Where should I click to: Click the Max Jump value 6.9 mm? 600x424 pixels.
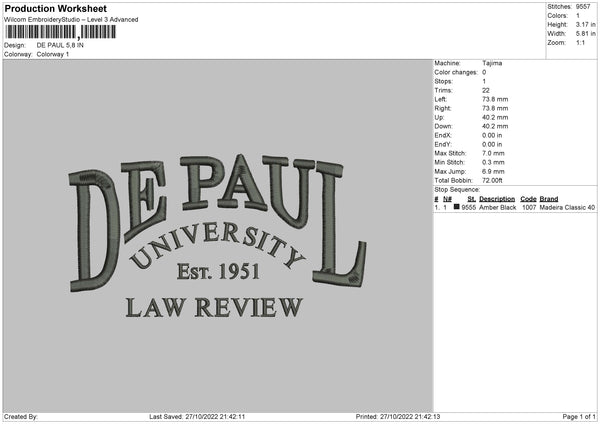tap(493, 171)
